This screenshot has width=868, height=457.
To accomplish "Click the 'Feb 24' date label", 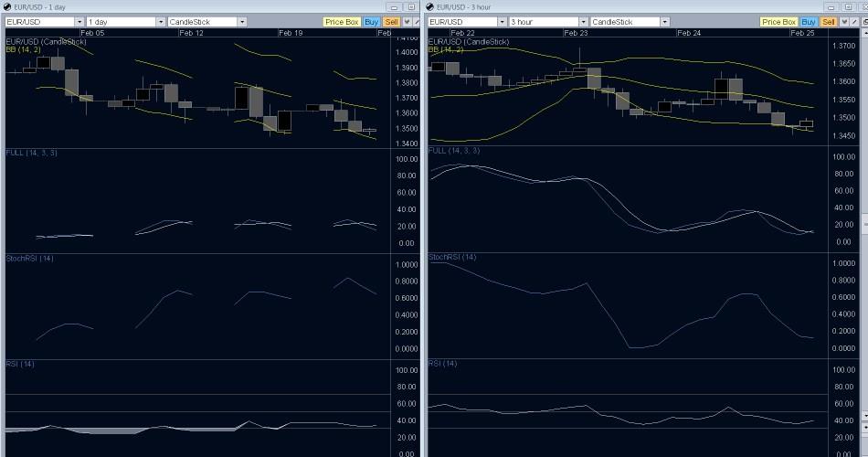I will pyautogui.click(x=689, y=33).
